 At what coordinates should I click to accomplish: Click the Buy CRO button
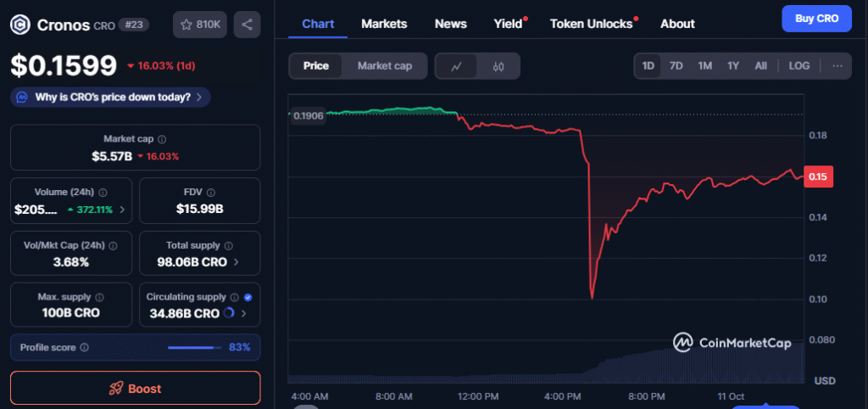pos(815,18)
